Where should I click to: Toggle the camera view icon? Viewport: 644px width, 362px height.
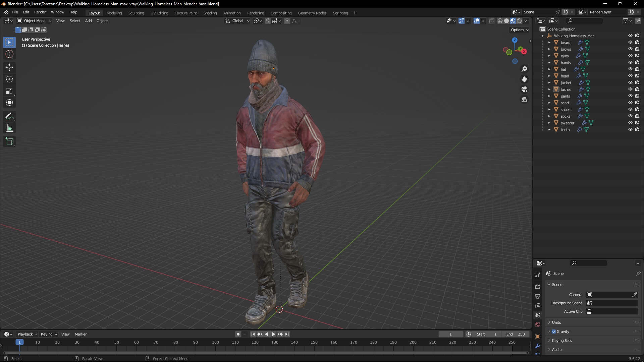524,89
